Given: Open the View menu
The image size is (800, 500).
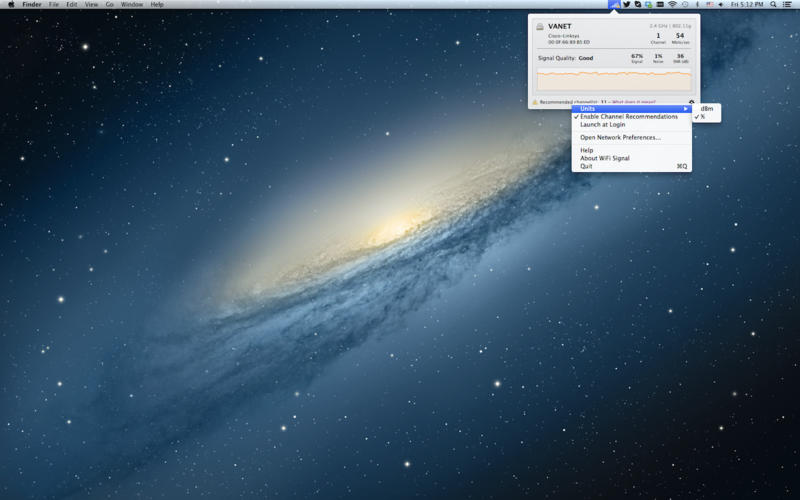Looking at the screenshot, I should pyautogui.click(x=91, y=4).
